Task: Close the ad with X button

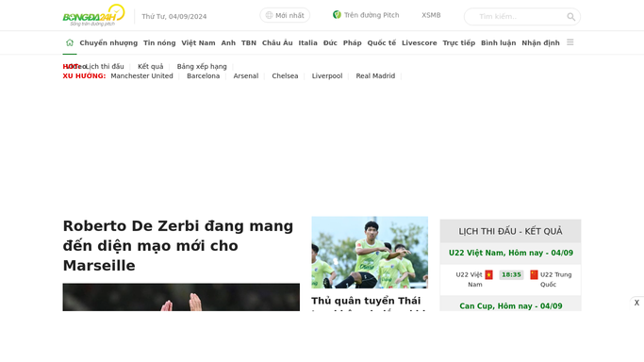Action: point(636,303)
